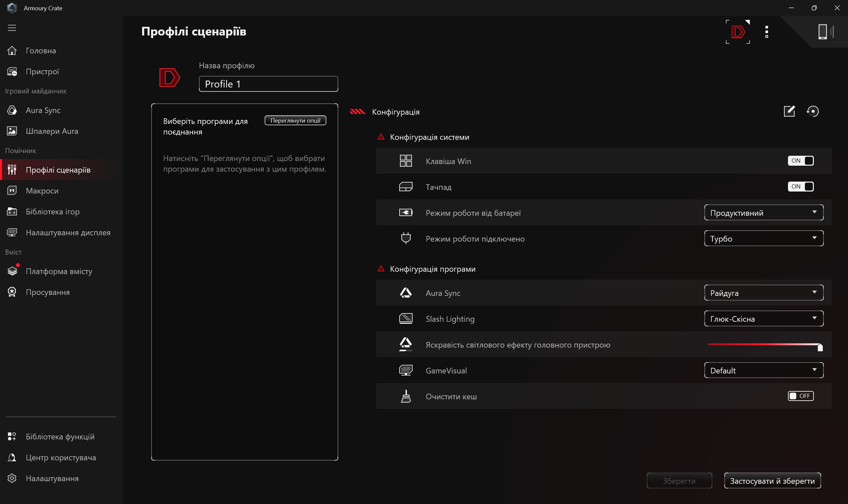Enable the clear cache toggle
848x504 pixels.
coord(801,396)
